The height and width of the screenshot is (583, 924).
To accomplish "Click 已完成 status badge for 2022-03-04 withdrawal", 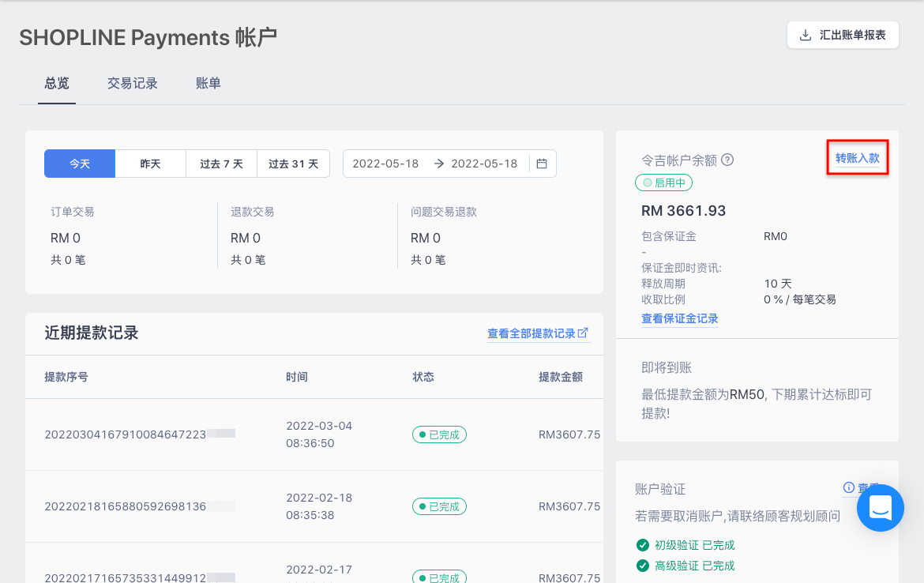I will pyautogui.click(x=439, y=434).
